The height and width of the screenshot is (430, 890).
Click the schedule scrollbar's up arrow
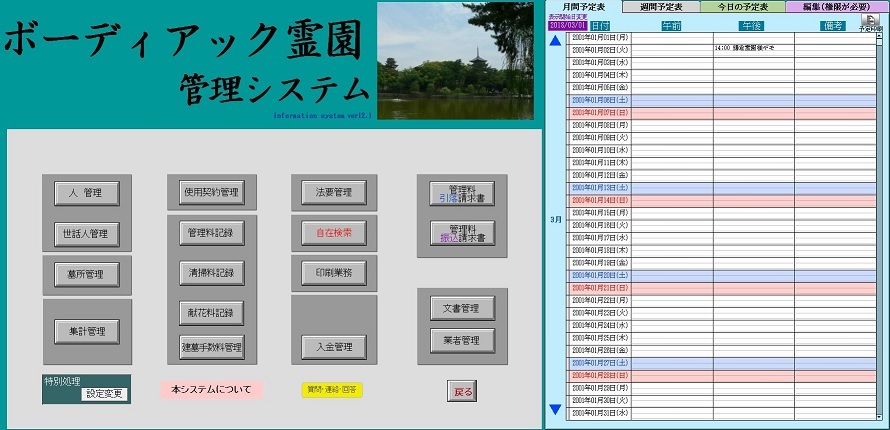pyautogui.click(x=879, y=35)
